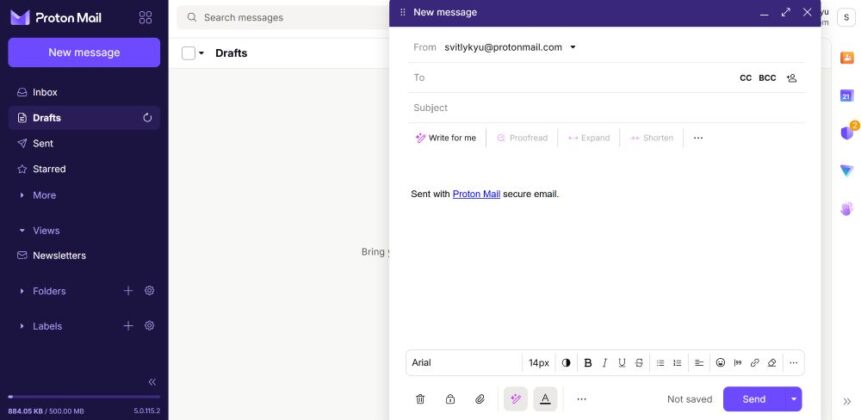The width and height of the screenshot is (861, 420).
Task: Open the From address dropdown
Action: (x=573, y=47)
